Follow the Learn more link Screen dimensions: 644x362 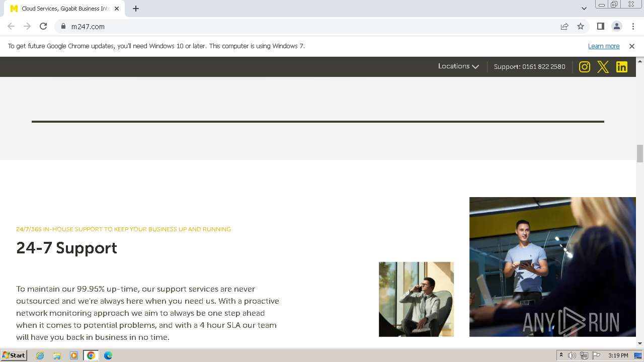click(604, 46)
